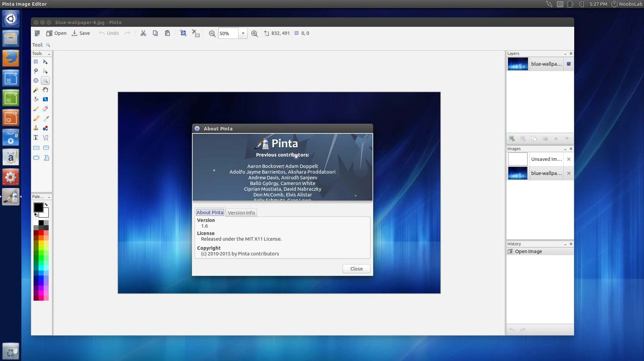644x361 pixels.
Task: Open the NoobsLab session menu
Action: [x=627, y=4]
